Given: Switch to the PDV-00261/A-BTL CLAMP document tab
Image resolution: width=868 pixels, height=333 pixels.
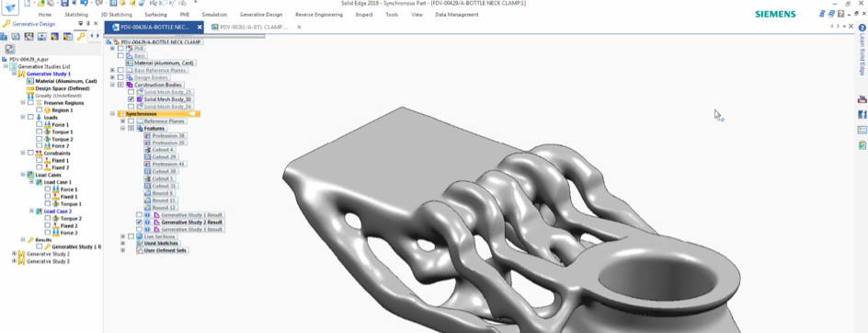Looking at the screenshot, I should (x=255, y=27).
